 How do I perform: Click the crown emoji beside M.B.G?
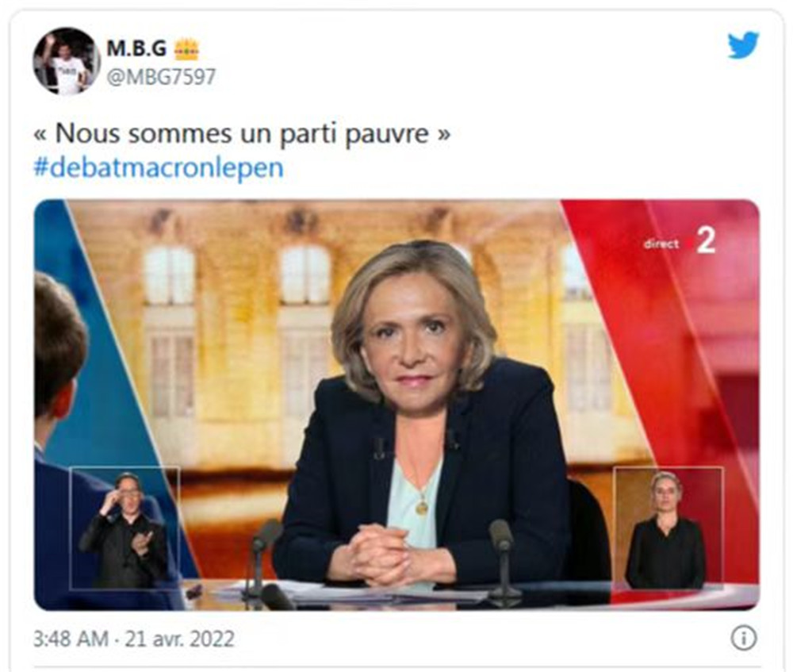[186, 49]
